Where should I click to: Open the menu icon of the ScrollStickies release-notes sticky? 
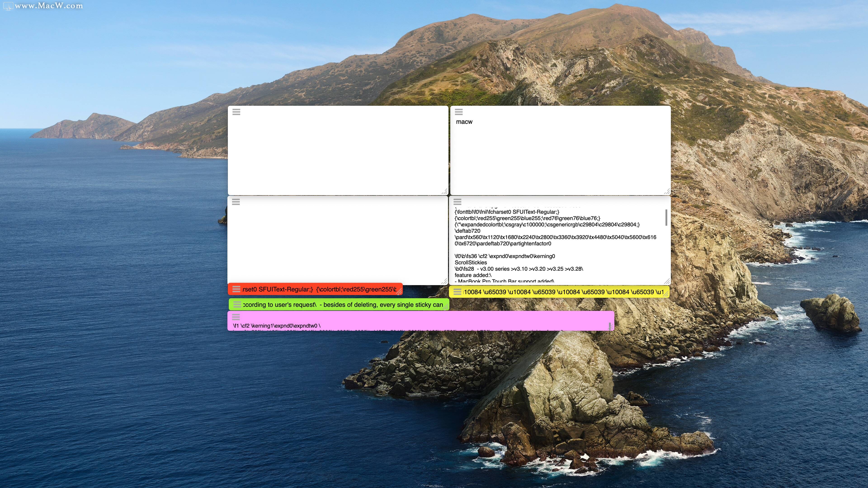[457, 202]
